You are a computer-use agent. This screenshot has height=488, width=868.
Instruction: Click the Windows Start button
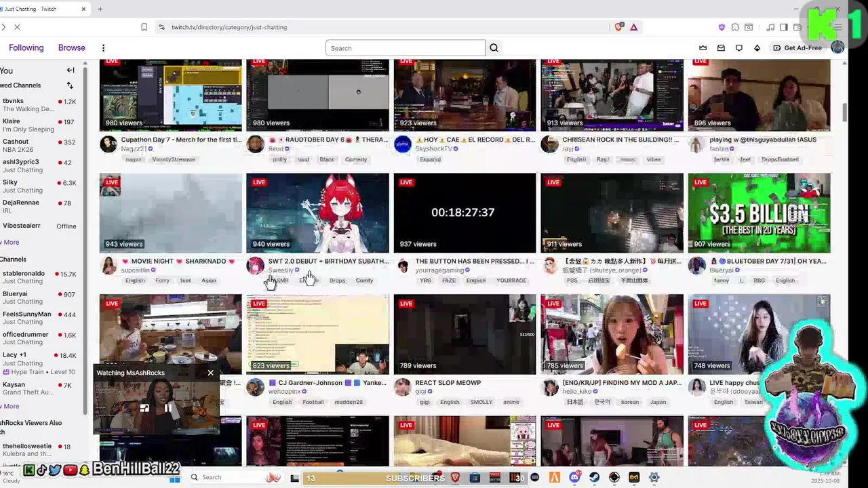[x=174, y=477]
